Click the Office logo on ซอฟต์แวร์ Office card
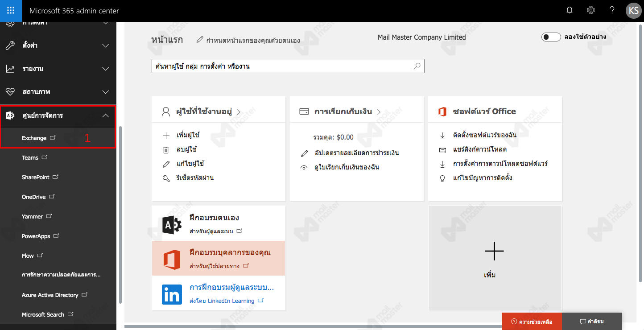Image resolution: width=644 pixels, height=330 pixels. pyautogui.click(x=442, y=111)
